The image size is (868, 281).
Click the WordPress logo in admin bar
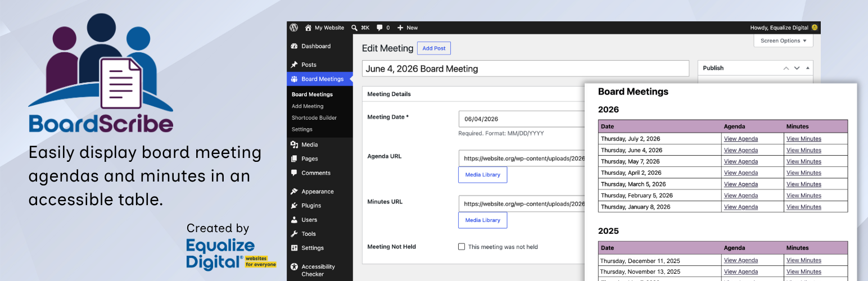coord(293,28)
